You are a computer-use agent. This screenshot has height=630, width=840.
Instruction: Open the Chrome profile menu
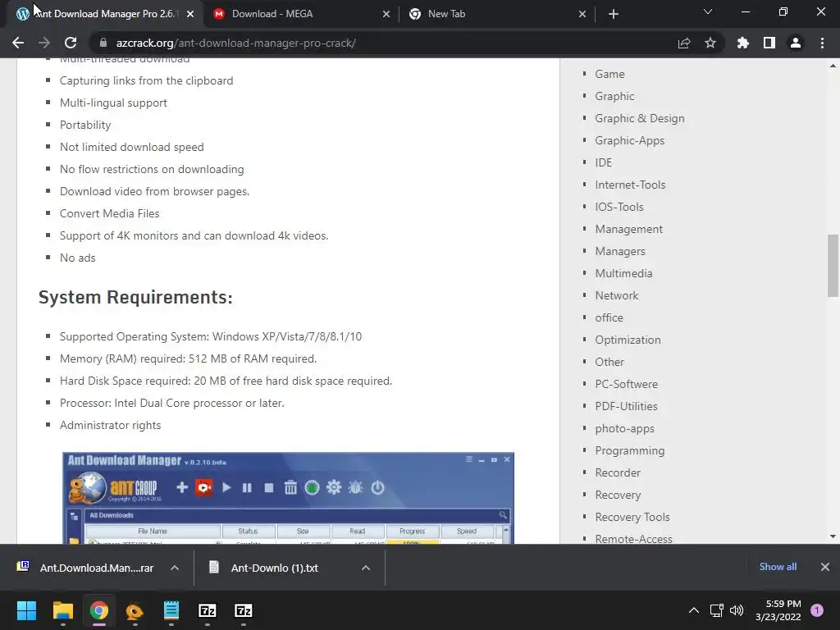pos(796,43)
